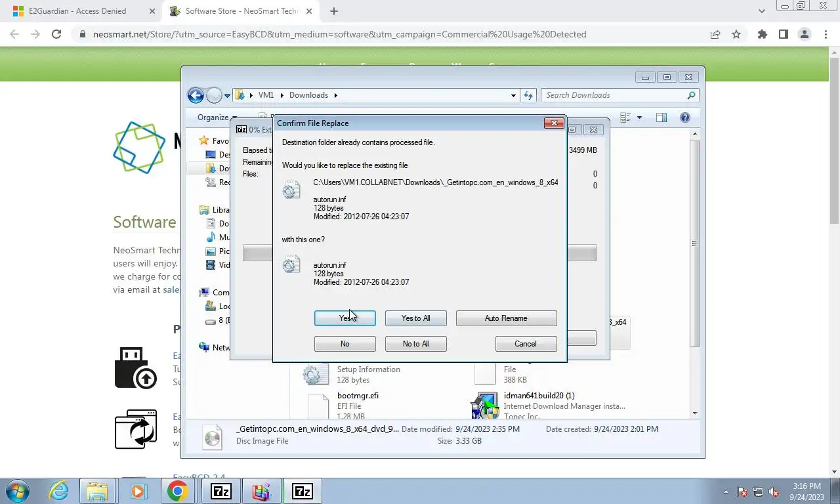Switch to Chrome from the taskbar
This screenshot has height=504, width=840.
coord(178,491)
